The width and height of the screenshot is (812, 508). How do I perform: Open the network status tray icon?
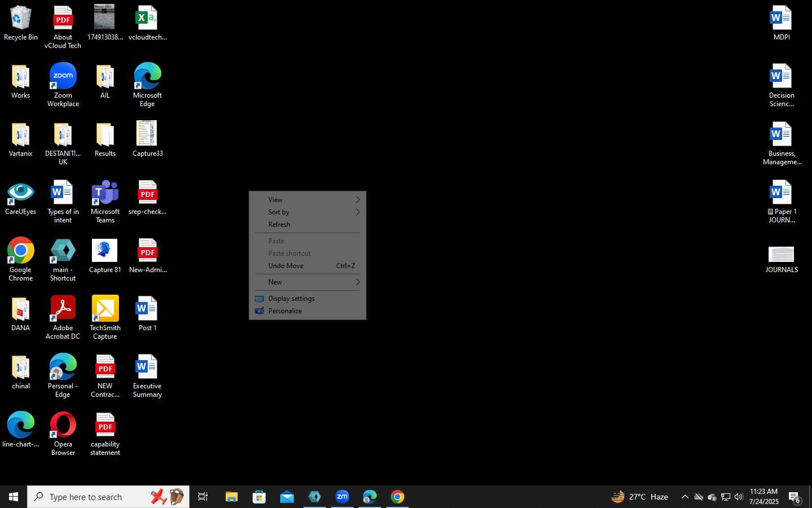point(726,497)
